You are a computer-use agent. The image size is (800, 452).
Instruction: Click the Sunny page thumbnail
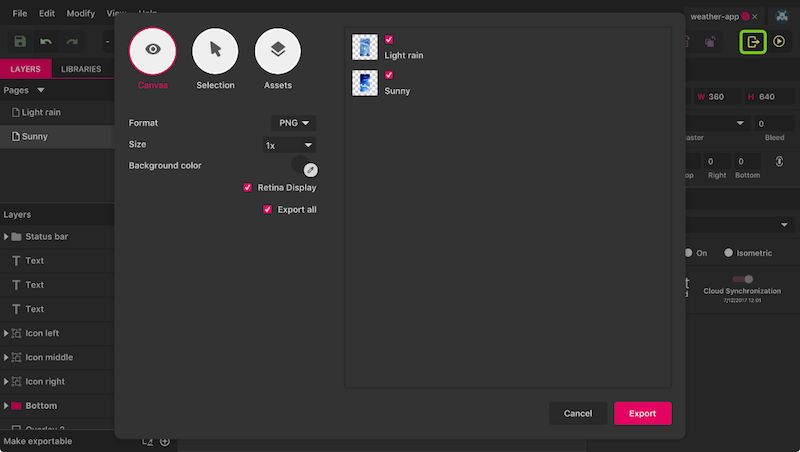(365, 83)
